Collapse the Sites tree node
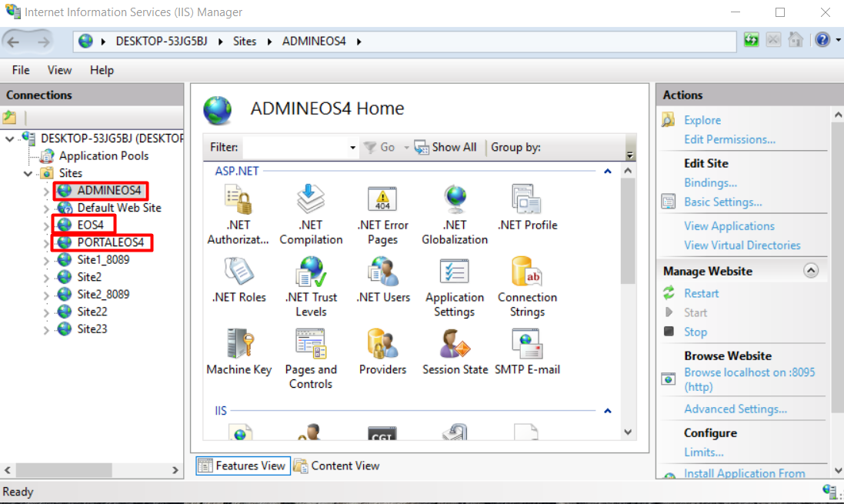844x504 pixels. [28, 173]
